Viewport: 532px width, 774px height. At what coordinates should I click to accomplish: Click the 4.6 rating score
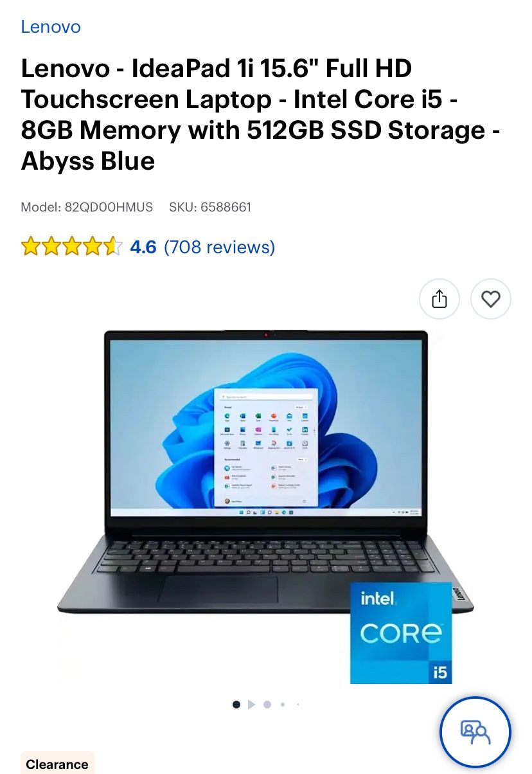click(143, 247)
